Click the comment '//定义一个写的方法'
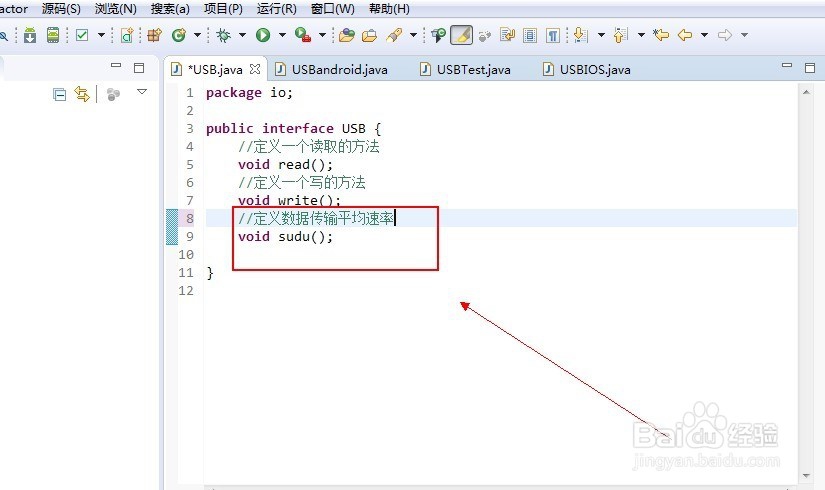825x490 pixels. (301, 183)
